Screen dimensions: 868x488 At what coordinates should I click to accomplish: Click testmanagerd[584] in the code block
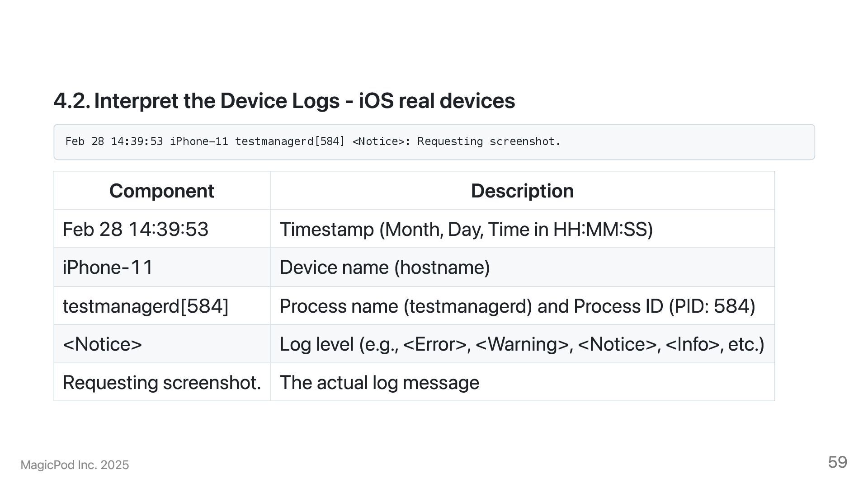(x=290, y=142)
